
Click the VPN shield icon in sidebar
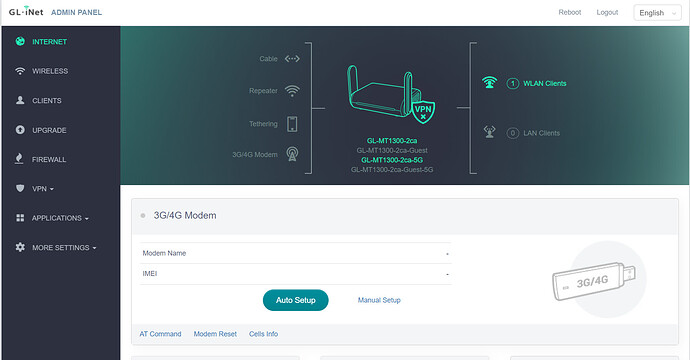(20, 188)
